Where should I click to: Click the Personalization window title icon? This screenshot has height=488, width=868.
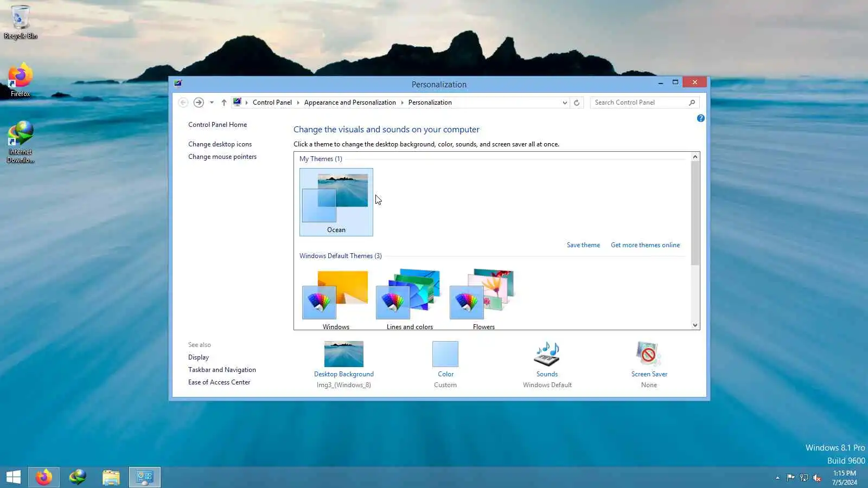pyautogui.click(x=178, y=84)
